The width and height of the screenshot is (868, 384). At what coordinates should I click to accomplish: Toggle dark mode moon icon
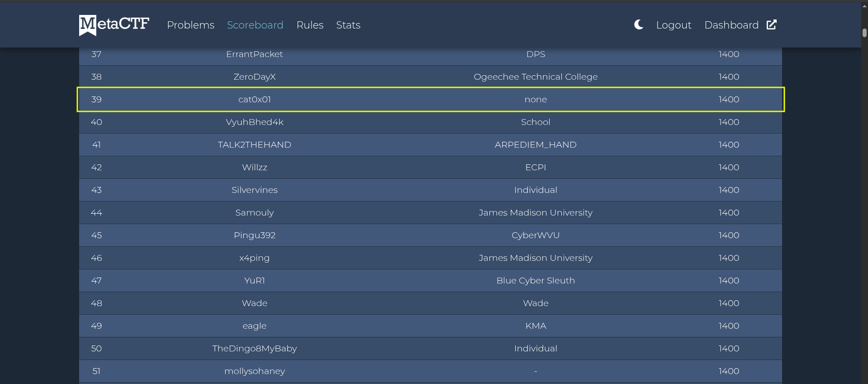point(639,24)
